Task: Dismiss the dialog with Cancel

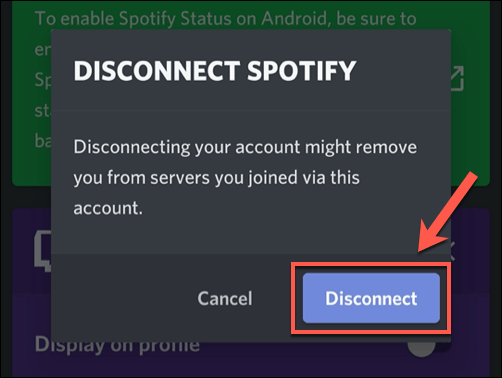Action: tap(225, 298)
